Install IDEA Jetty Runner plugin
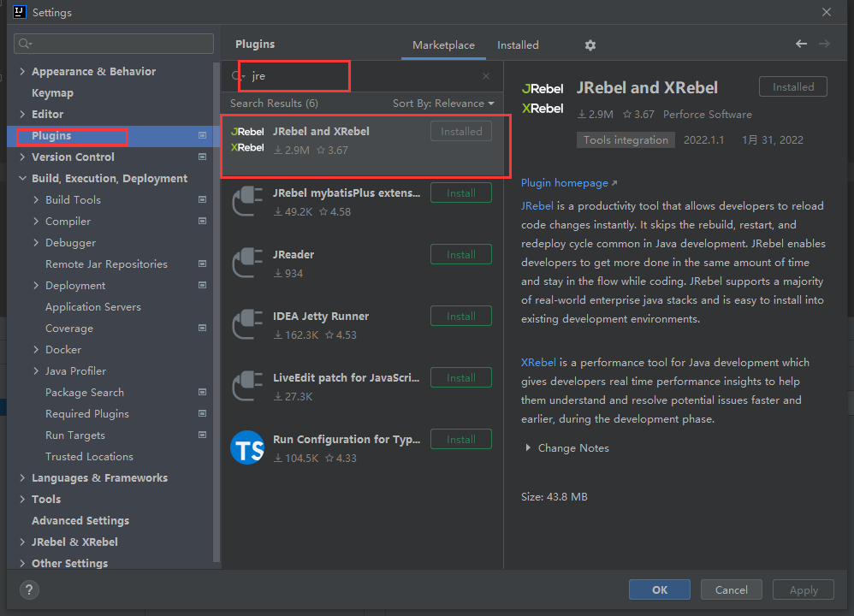854x616 pixels. (x=460, y=316)
